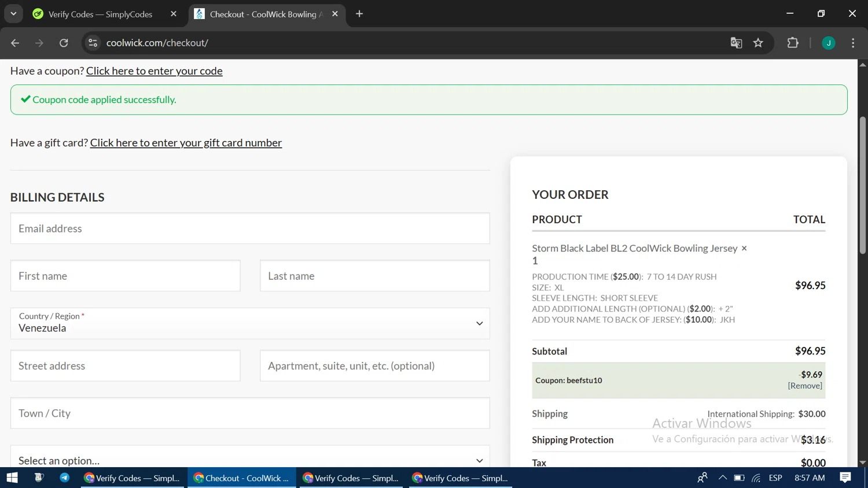Viewport: 868px width, 488px height.
Task: Focus the Apartment, suite, unit field
Action: pos(374,365)
